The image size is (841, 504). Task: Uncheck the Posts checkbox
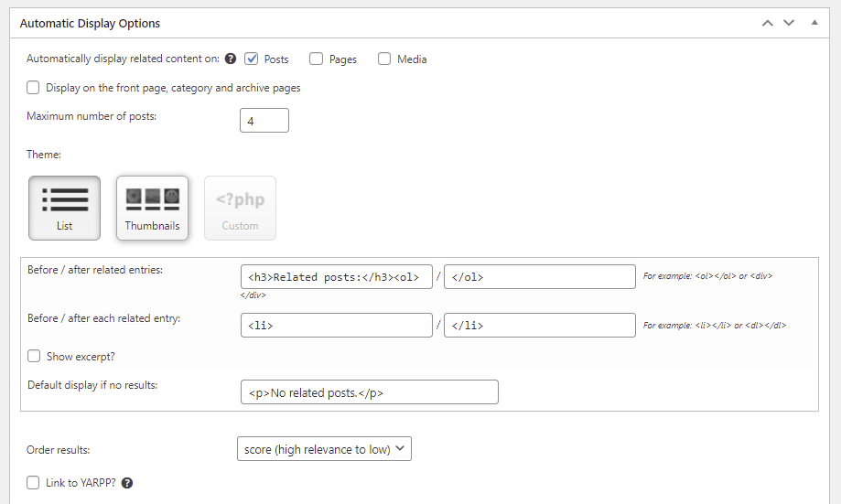point(252,59)
